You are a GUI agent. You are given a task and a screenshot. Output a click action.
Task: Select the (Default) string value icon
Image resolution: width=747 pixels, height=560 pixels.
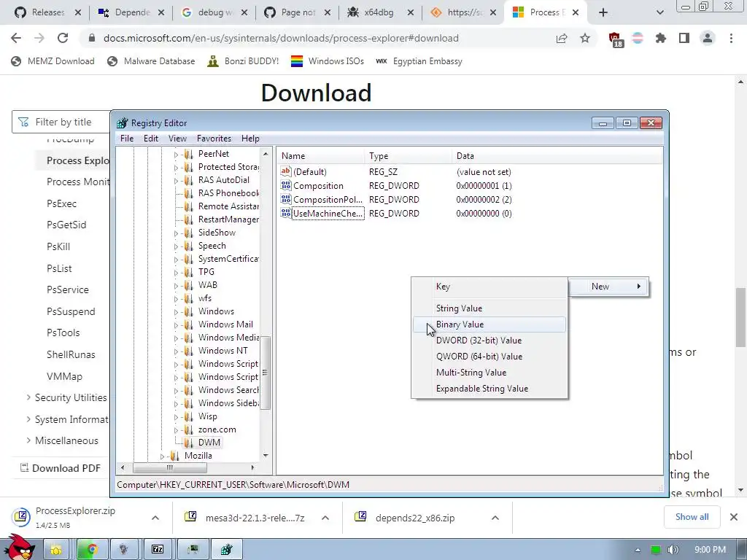click(286, 171)
